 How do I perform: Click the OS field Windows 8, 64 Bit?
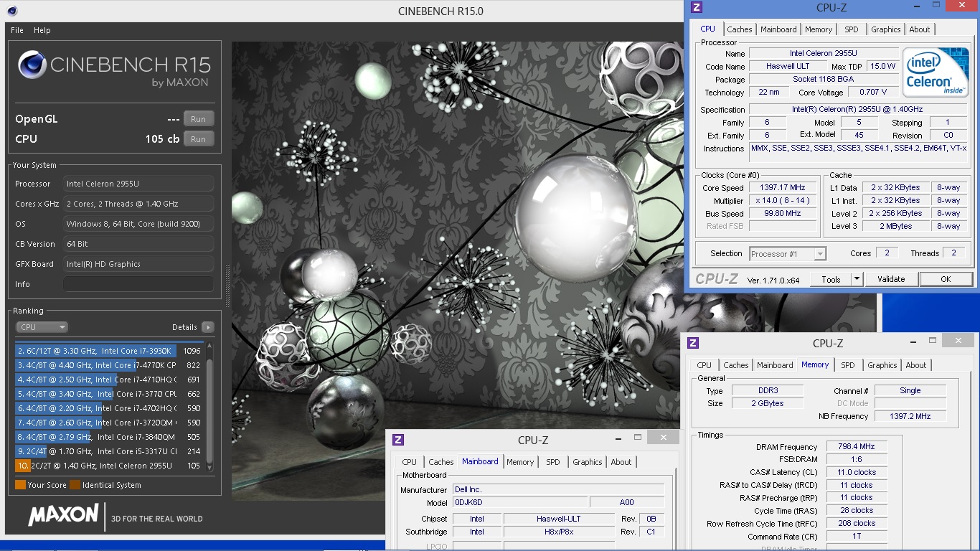tap(138, 224)
